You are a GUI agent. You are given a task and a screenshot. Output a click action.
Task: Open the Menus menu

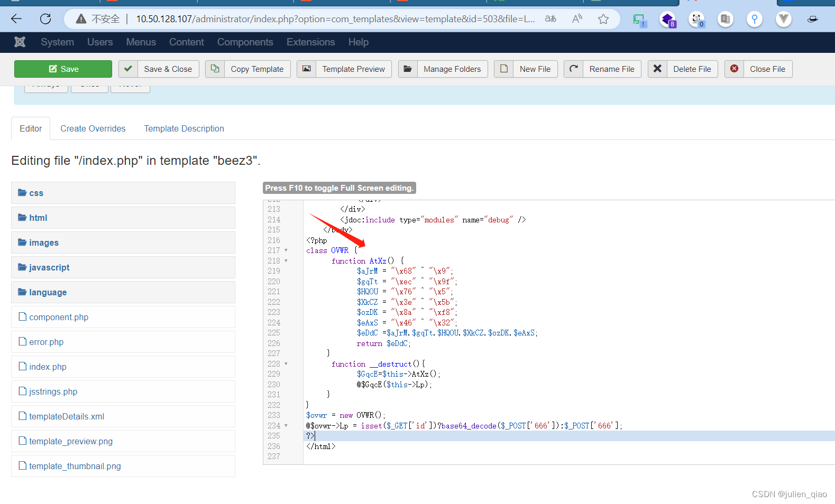click(x=141, y=42)
